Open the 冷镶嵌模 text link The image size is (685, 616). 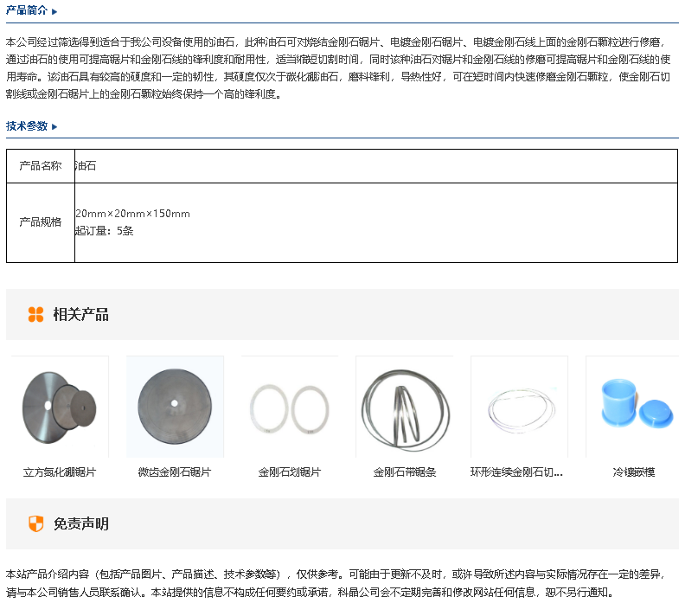633,472
